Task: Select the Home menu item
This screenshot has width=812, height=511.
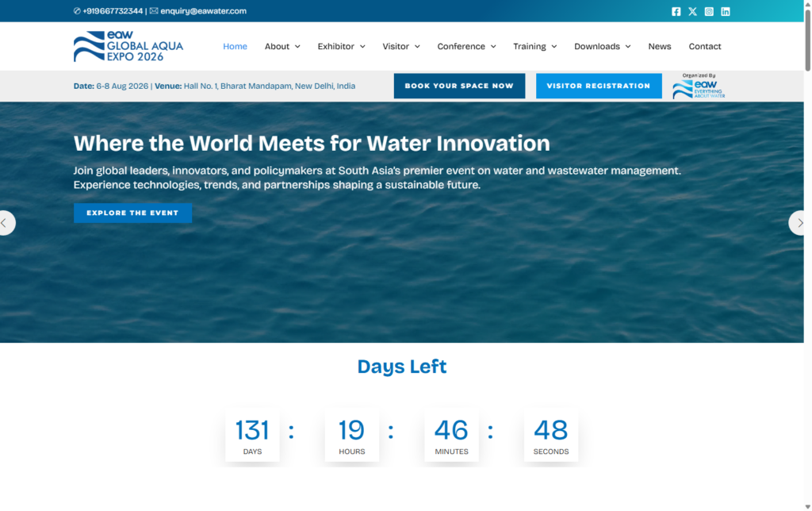Action: 235,47
